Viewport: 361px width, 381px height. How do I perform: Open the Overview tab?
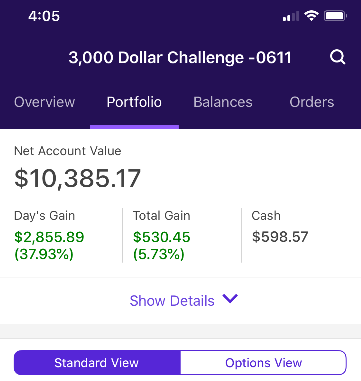click(x=45, y=102)
